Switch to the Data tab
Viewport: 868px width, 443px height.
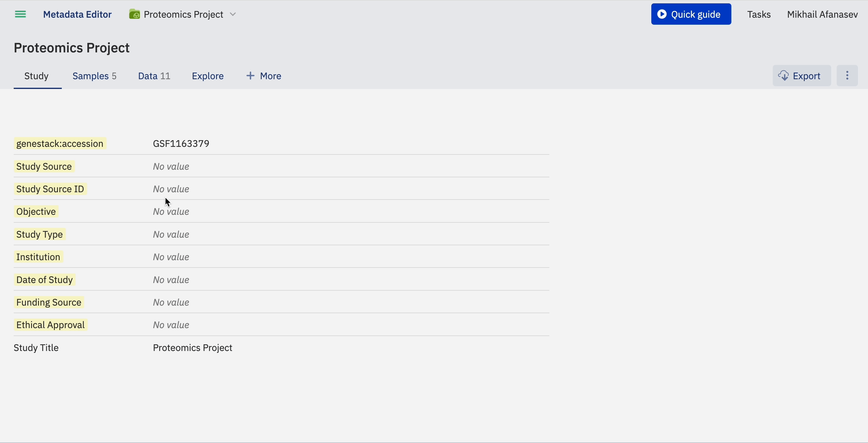(x=154, y=76)
